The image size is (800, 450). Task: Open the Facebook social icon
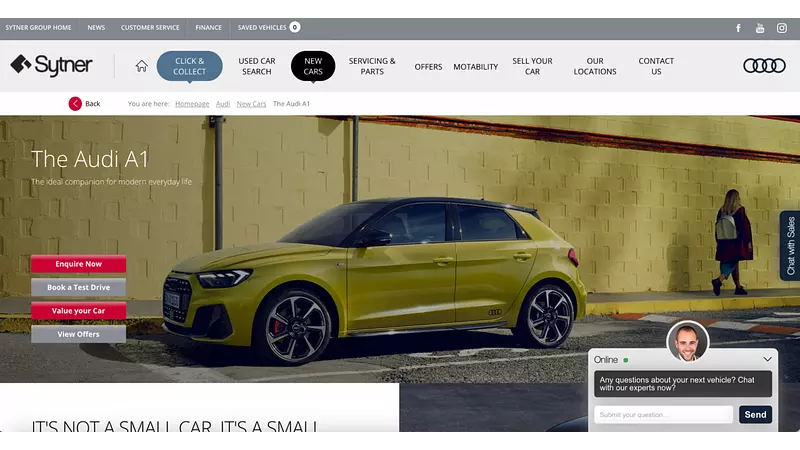(x=738, y=28)
